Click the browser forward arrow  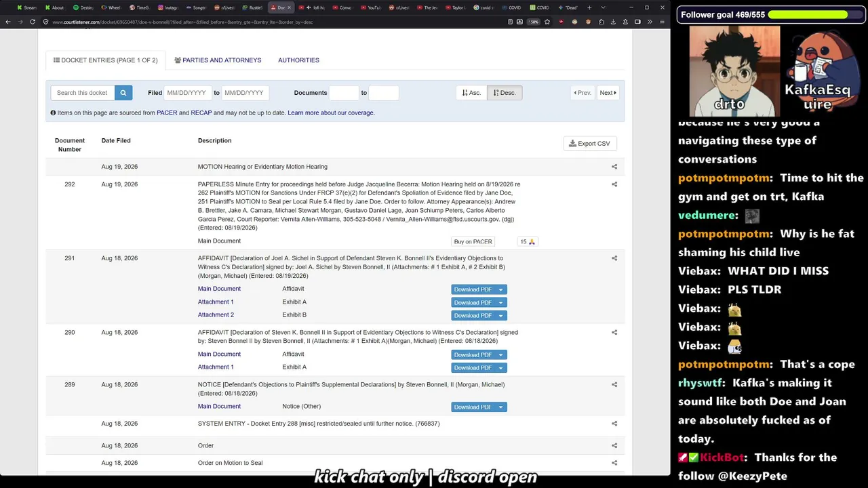[x=20, y=22]
